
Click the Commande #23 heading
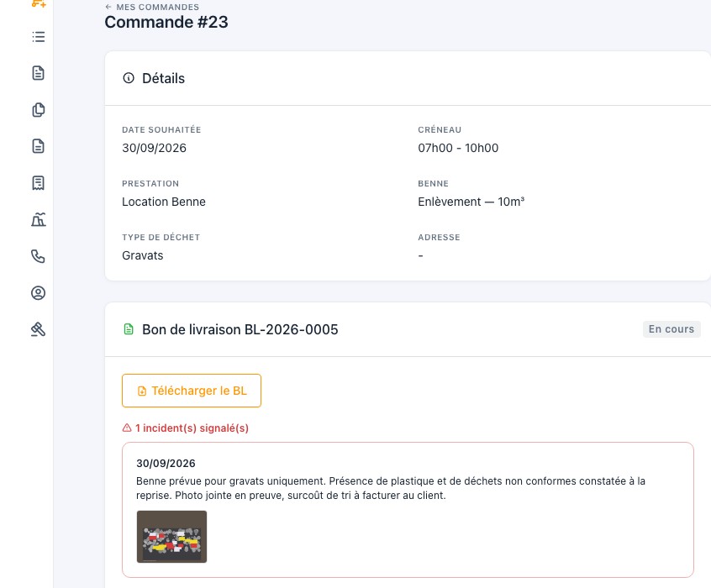(x=166, y=22)
